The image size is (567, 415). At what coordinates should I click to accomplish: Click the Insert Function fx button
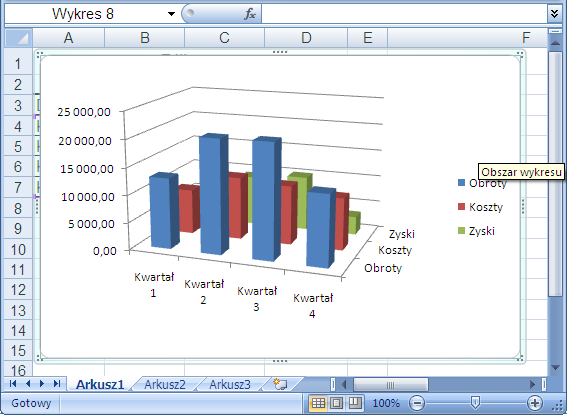pyautogui.click(x=250, y=14)
